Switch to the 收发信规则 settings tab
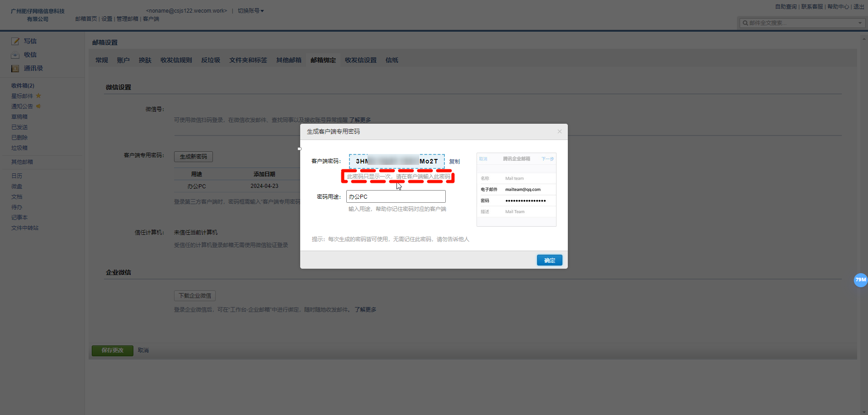Viewport: 868px width, 415px height. point(176,60)
